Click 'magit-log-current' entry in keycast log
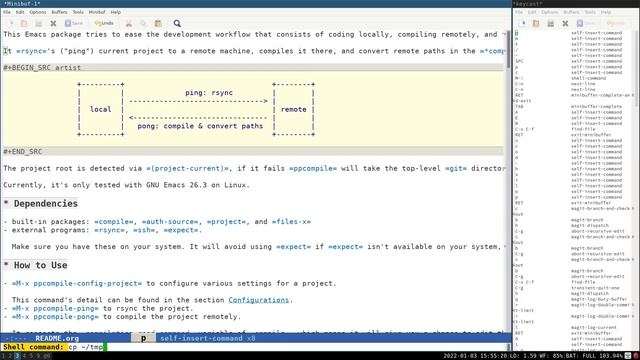 pos(593,327)
